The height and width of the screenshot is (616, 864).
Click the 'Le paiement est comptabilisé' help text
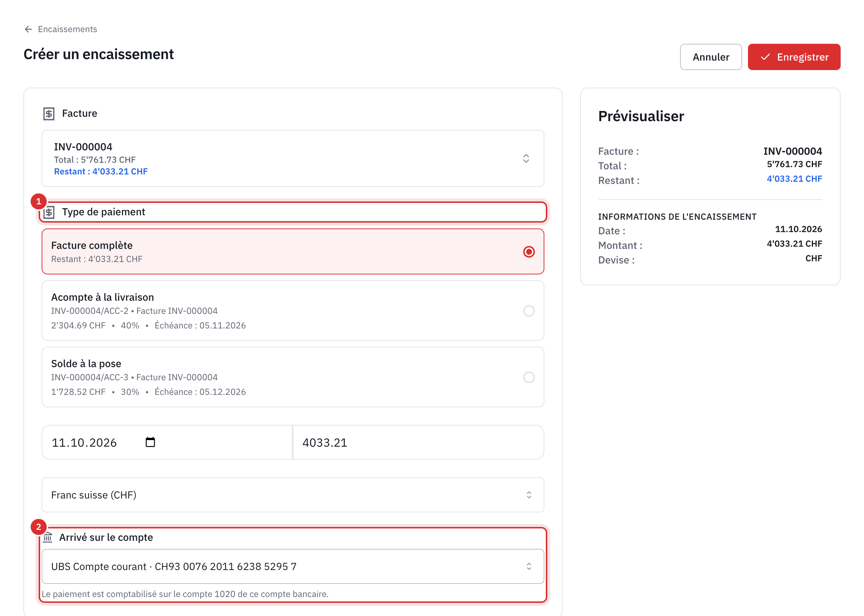[x=185, y=594]
